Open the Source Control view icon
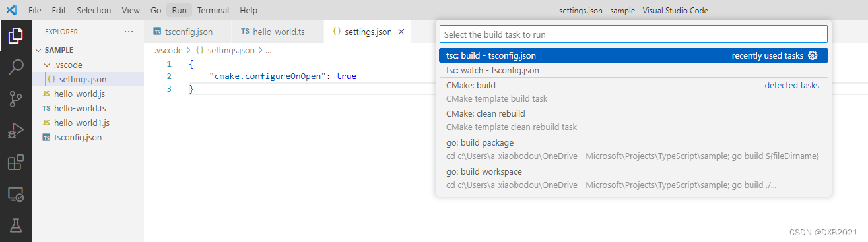This screenshot has width=868, height=242. click(x=16, y=99)
